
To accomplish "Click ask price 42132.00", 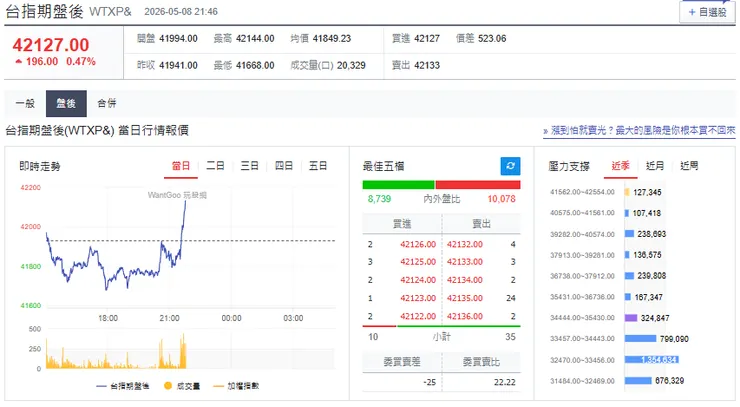I will click(465, 245).
